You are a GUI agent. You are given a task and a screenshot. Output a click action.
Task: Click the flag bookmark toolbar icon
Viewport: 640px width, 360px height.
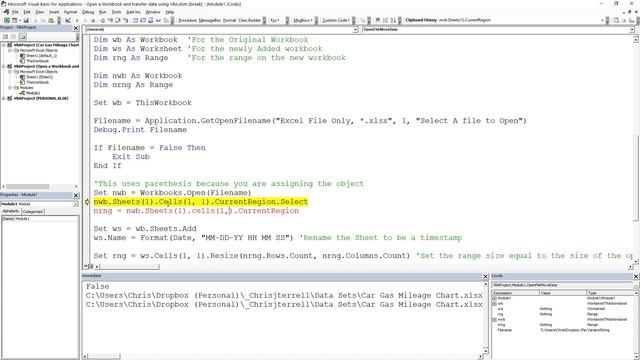(378, 20)
